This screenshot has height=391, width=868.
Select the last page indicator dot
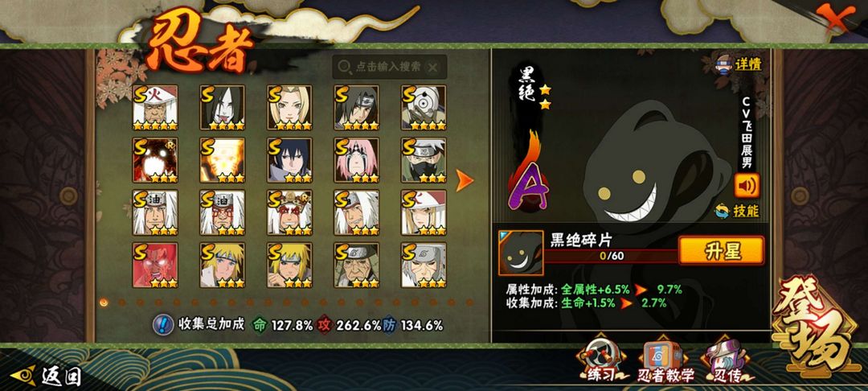[469, 303]
